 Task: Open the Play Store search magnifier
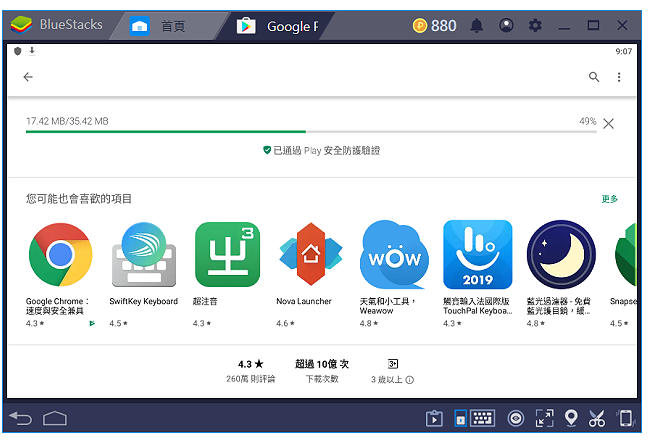(594, 77)
